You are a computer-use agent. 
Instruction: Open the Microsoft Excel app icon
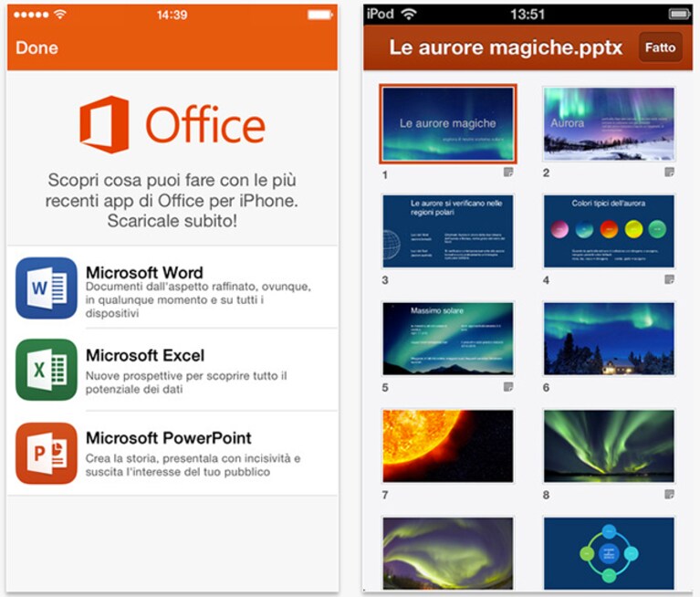(47, 370)
